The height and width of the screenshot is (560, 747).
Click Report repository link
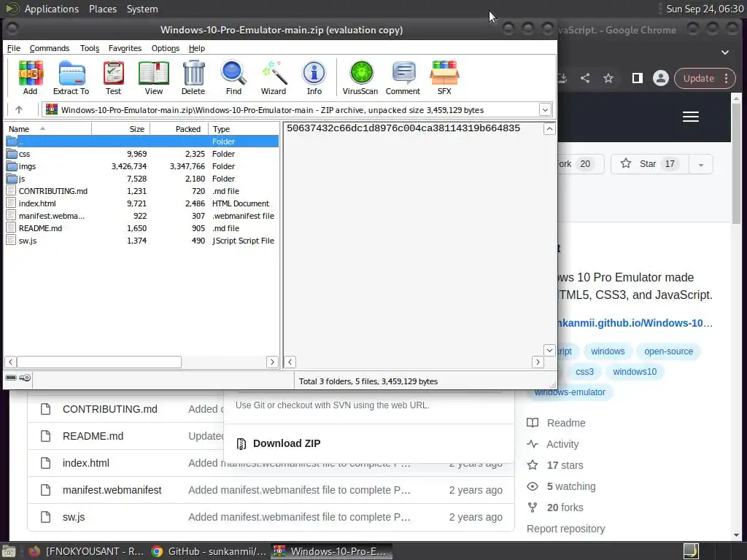565,529
